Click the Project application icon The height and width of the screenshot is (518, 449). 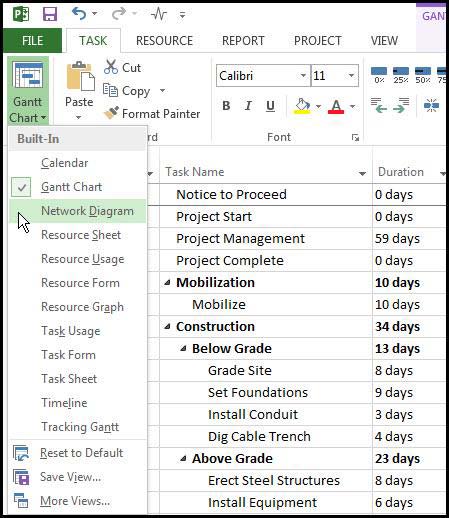pyautogui.click(x=21, y=14)
